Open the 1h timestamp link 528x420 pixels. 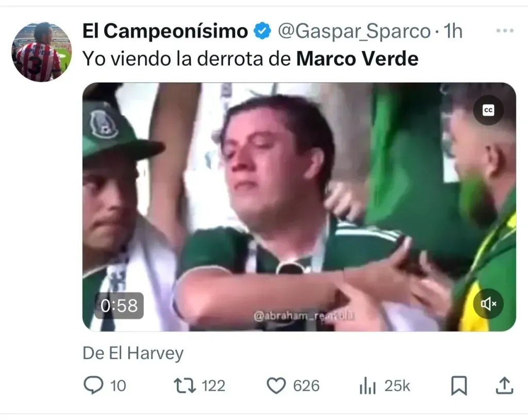point(453,31)
